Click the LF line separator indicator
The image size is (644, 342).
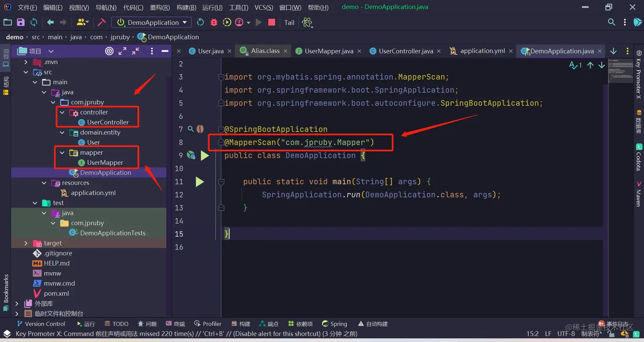(x=548, y=334)
